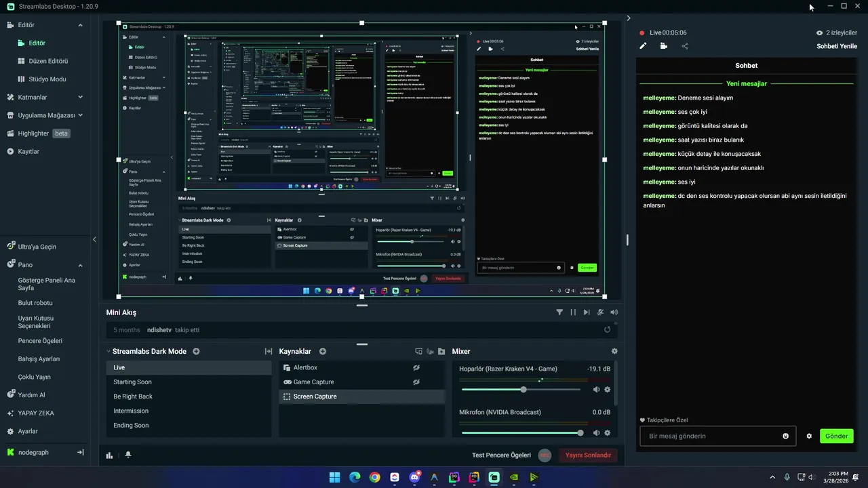This screenshot has width=868, height=488.
Task: Switch to the Be Right Back scene
Action: click(189, 396)
